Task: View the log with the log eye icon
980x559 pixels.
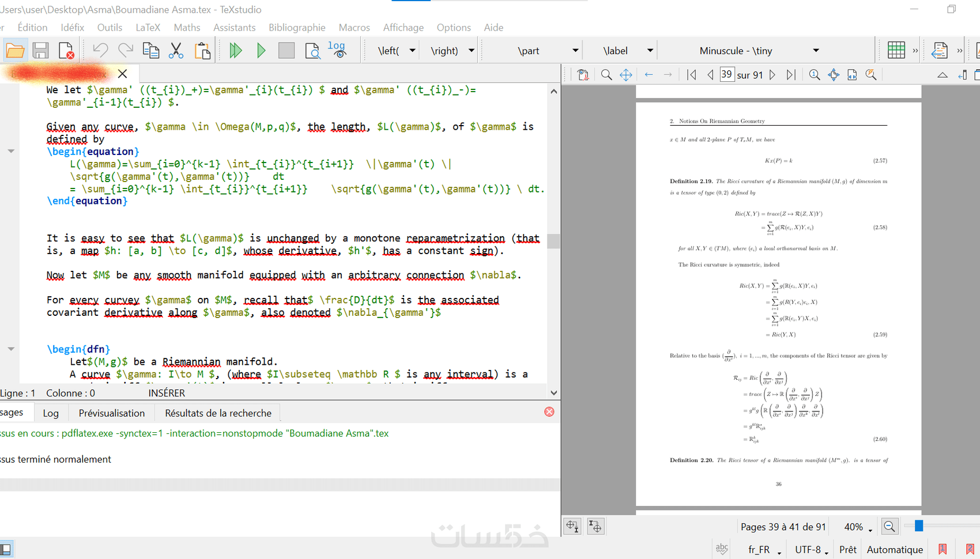Action: pos(337,50)
